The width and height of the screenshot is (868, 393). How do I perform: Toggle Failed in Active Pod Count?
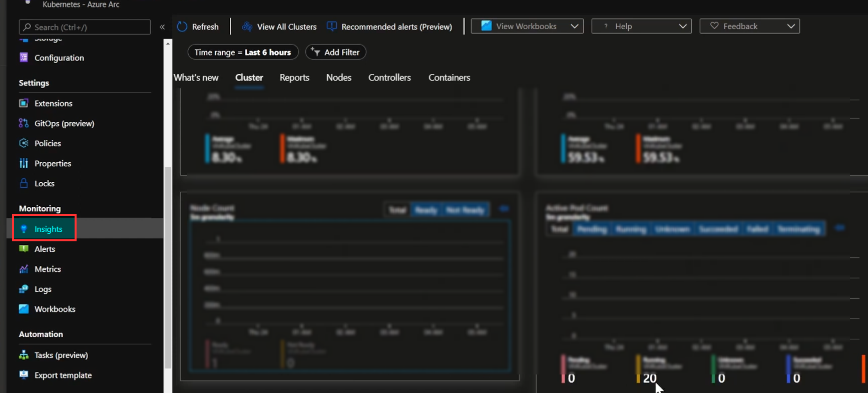[x=757, y=229]
